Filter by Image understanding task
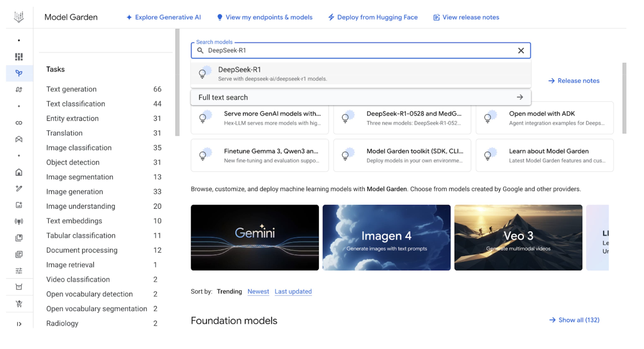This screenshot has width=644, height=349. pos(104,206)
